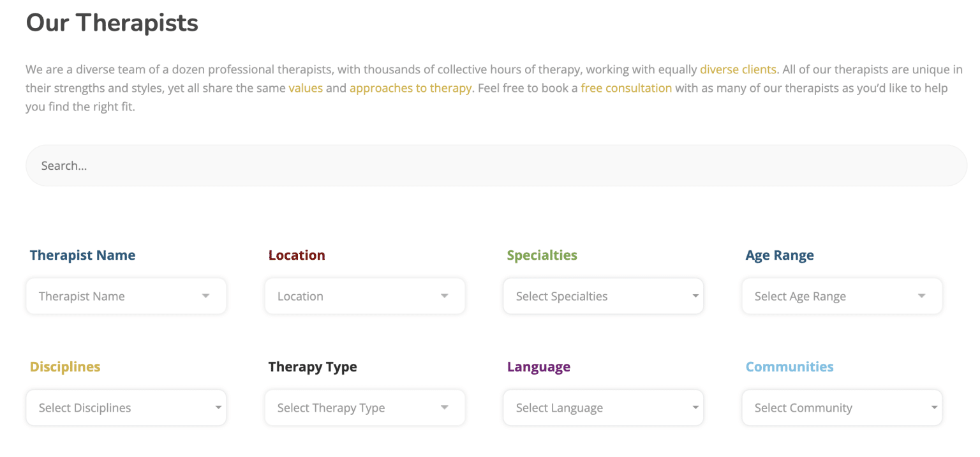Open the Location dropdown
Viewport: 980px width, 457px height.
[x=365, y=296]
